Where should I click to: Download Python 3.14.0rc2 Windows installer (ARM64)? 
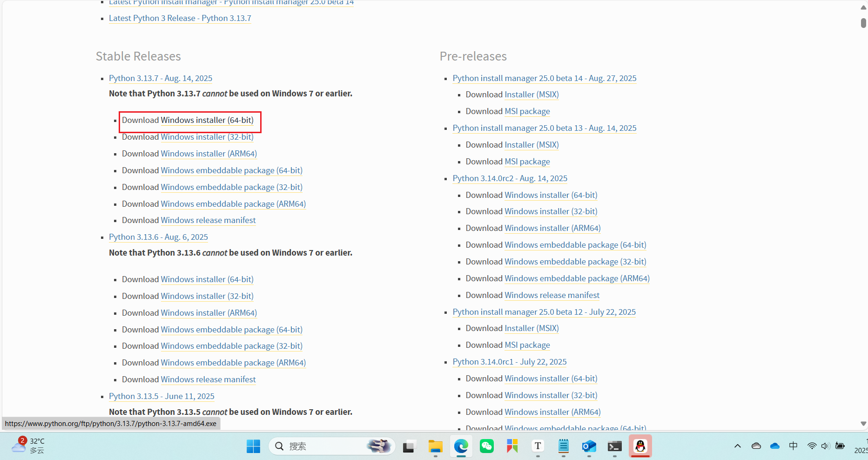click(553, 228)
